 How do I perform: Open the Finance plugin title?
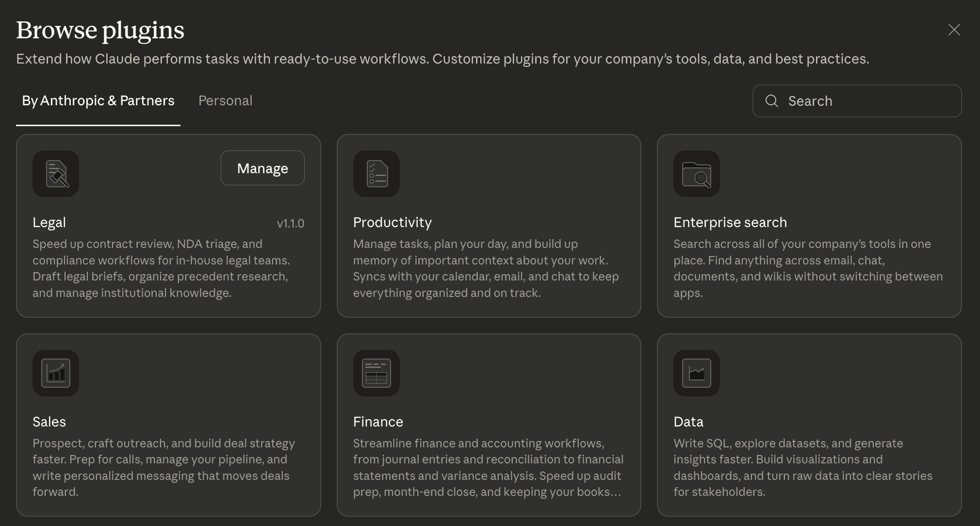[378, 422]
